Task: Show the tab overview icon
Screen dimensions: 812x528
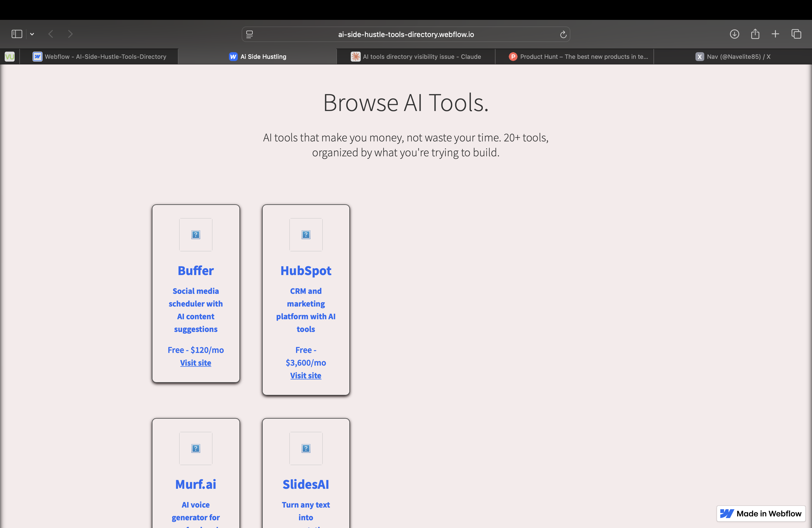Action: tap(796, 34)
